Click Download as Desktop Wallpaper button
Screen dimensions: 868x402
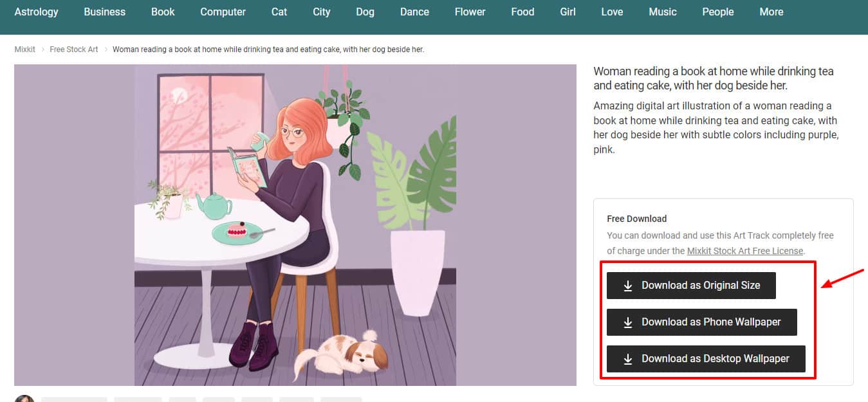click(706, 359)
